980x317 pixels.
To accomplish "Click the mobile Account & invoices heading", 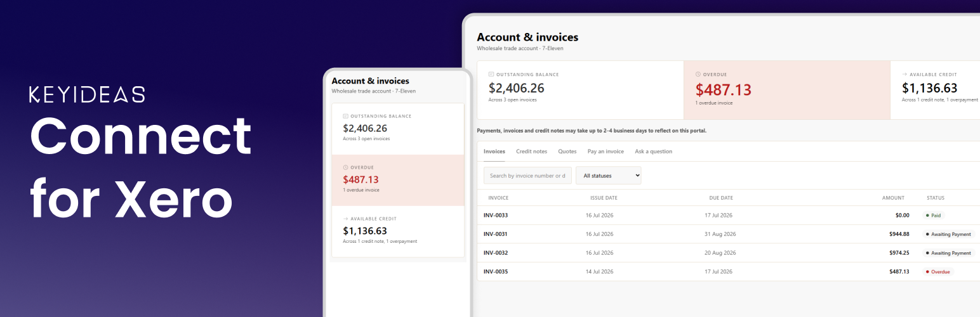I will coord(370,81).
